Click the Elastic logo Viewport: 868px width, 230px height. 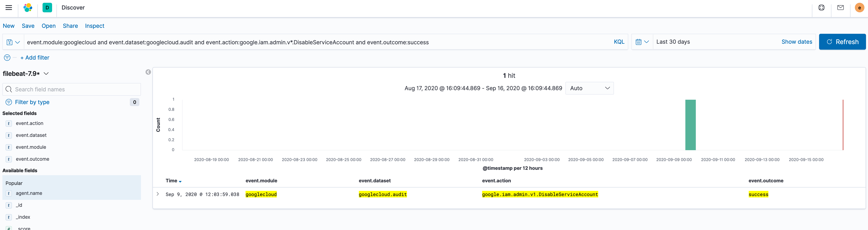coord(28,7)
